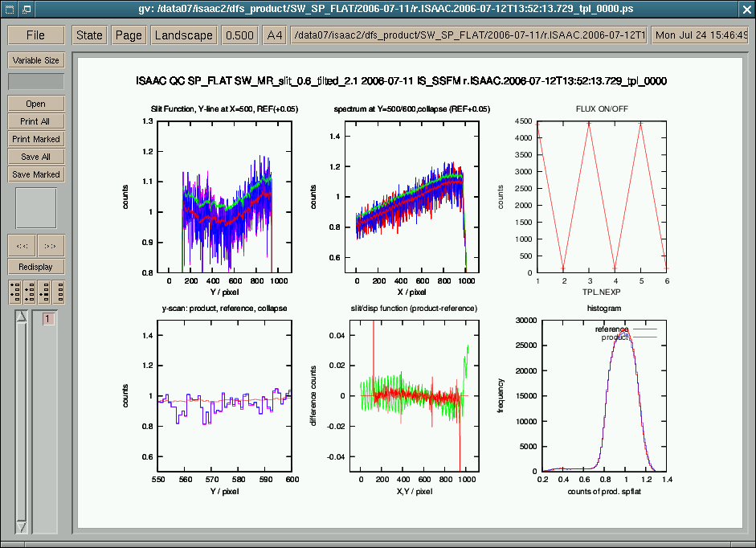Go to next page with >> button

pos(50,245)
